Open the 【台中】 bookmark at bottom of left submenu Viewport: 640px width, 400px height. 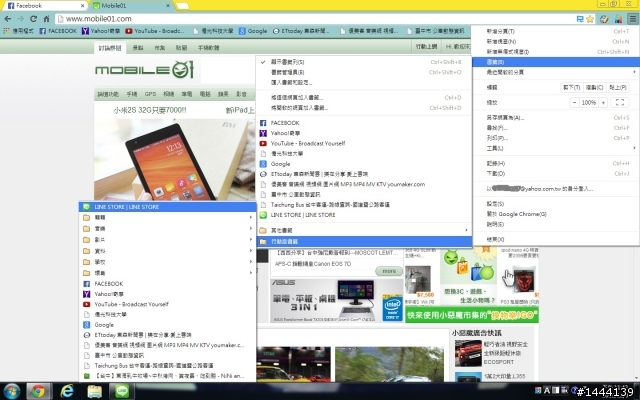167,376
